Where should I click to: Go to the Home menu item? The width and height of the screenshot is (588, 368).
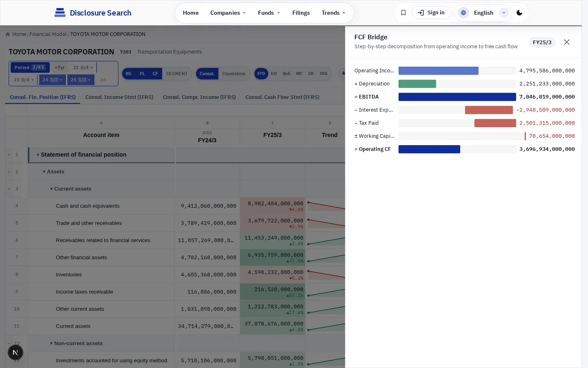click(x=191, y=13)
